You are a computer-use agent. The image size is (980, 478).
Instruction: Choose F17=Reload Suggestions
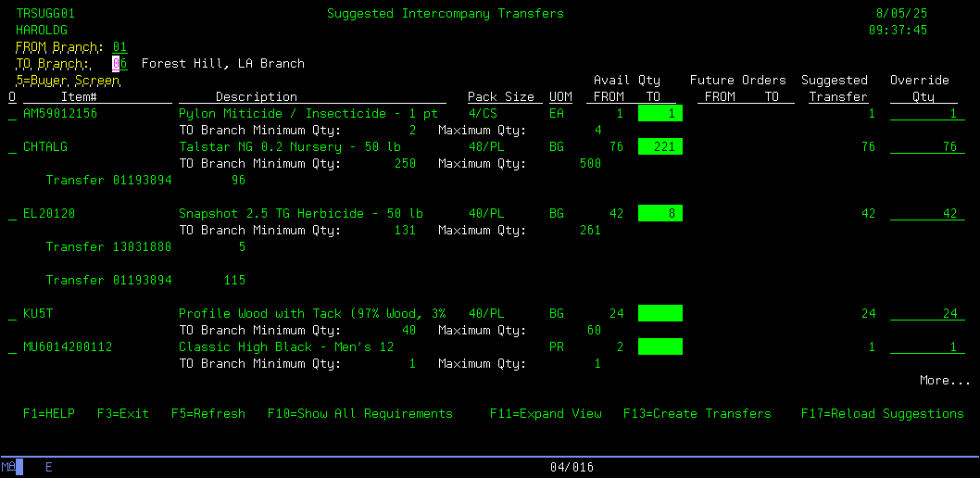(x=882, y=414)
